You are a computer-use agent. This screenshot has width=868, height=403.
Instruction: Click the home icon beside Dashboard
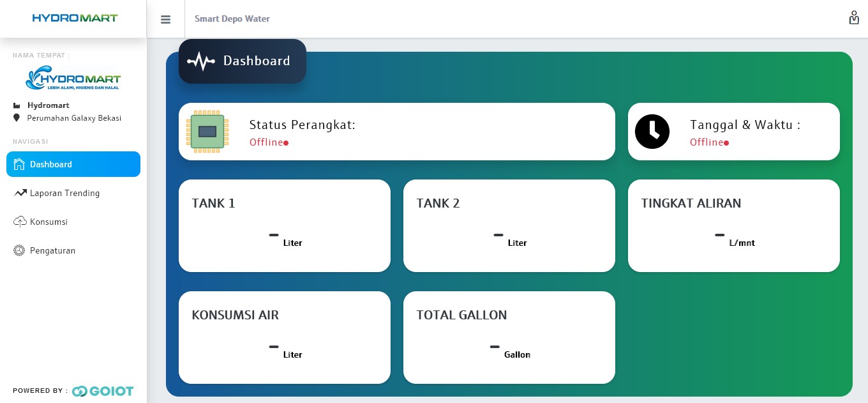(19, 164)
